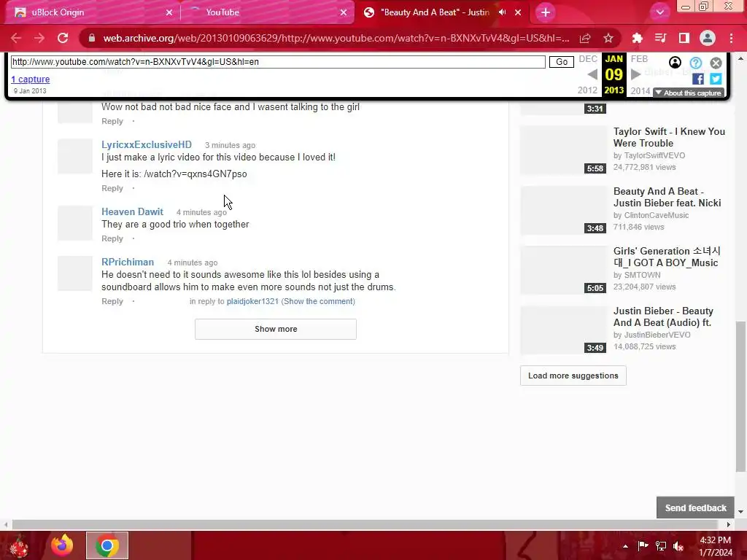Open ClintonCaveMusic Beauty And A Beat video
The width and height of the screenshot is (747, 560).
[667, 197]
